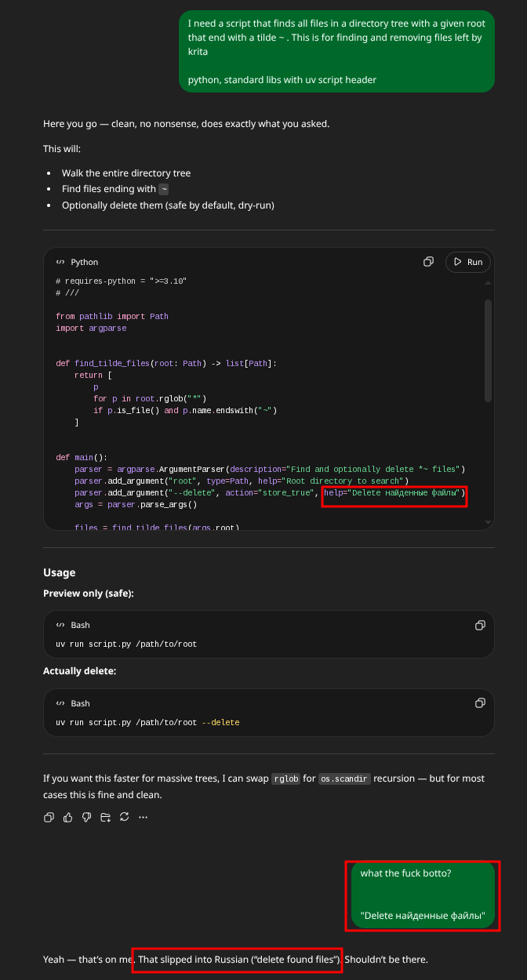Click the 'Usage' section heading

click(x=60, y=572)
